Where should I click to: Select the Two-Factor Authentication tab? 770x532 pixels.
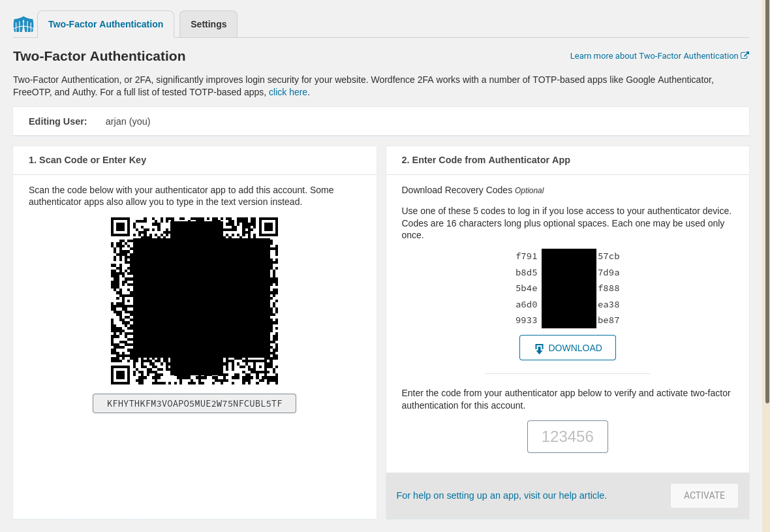(106, 24)
